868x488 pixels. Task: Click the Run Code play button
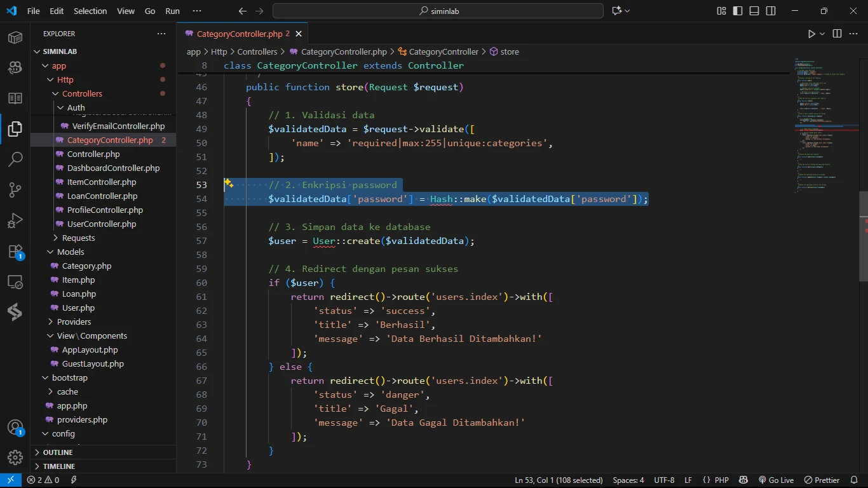click(x=811, y=34)
